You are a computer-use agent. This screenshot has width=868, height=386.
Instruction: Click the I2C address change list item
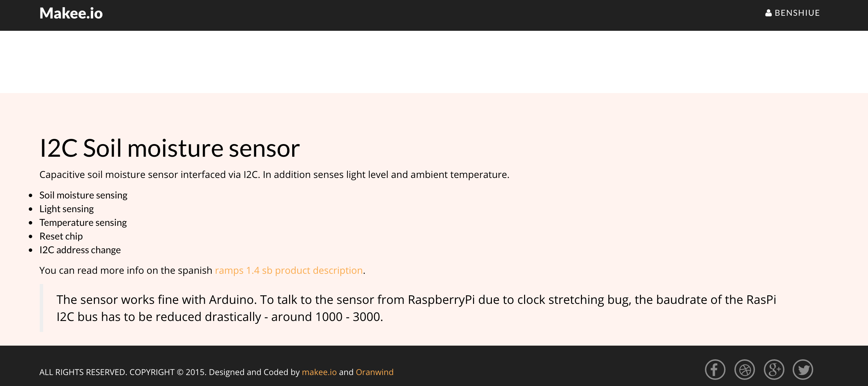pos(80,250)
